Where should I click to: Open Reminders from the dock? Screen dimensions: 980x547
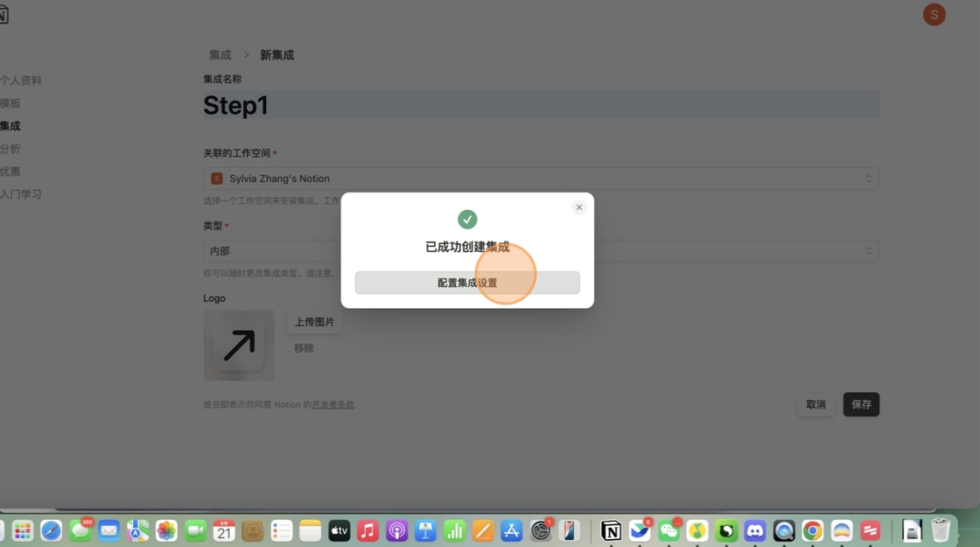tap(281, 531)
